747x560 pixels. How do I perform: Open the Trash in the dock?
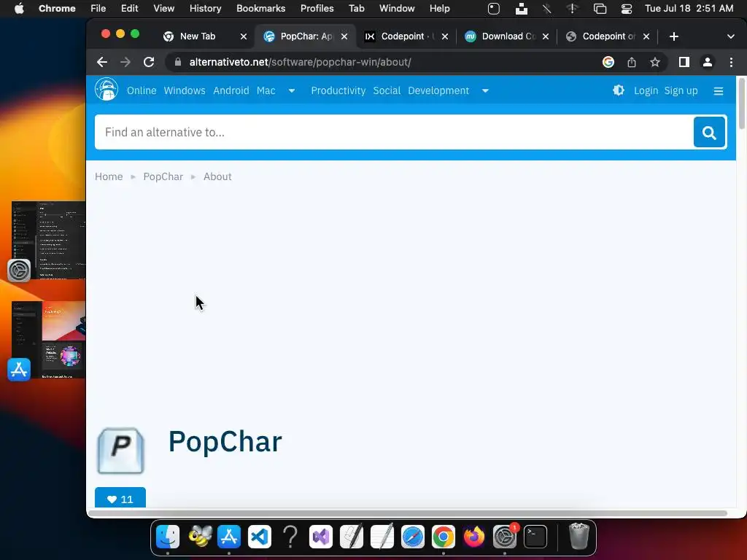(578, 537)
